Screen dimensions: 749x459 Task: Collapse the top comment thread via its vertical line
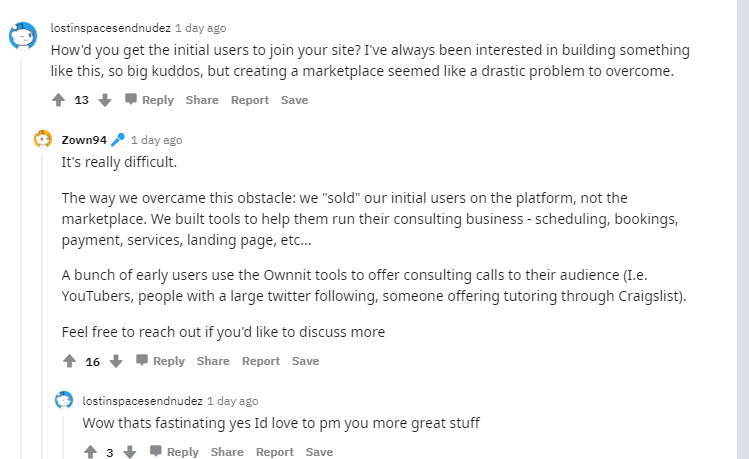point(21,258)
